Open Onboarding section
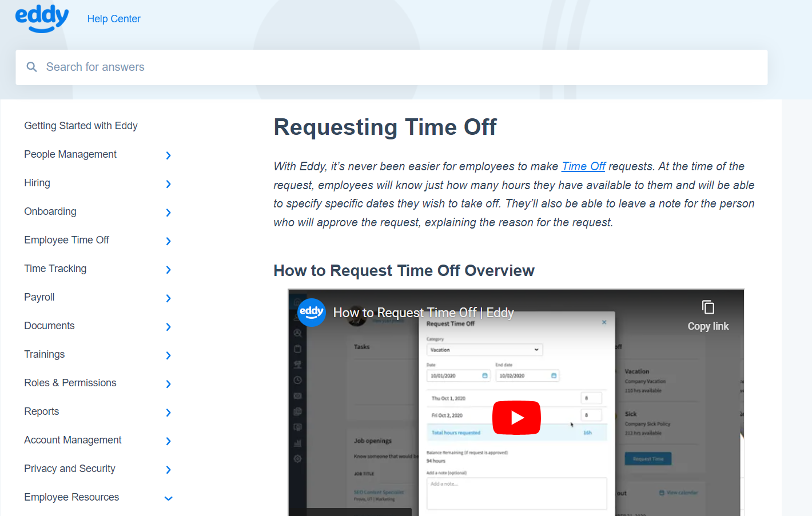 click(50, 211)
